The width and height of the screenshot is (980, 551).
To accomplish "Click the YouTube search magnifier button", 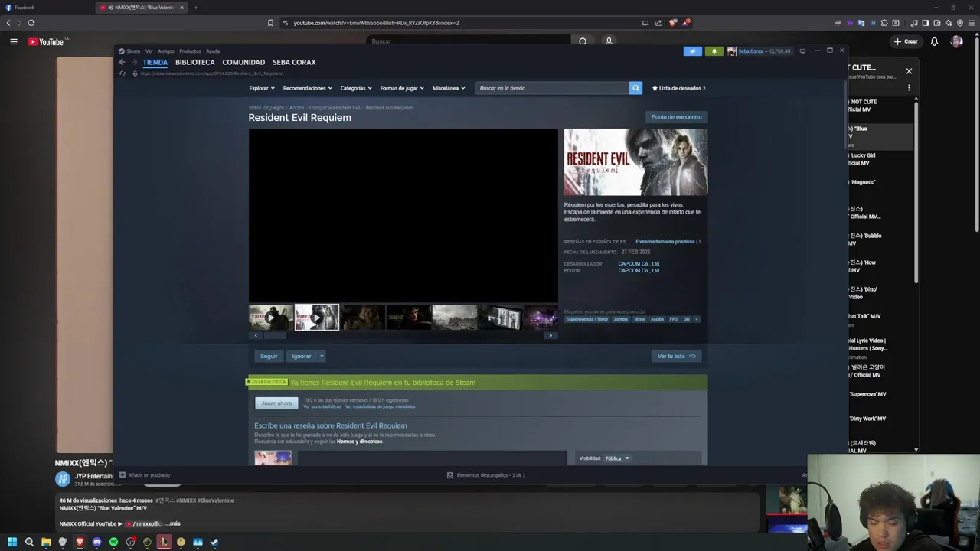I will pos(583,41).
